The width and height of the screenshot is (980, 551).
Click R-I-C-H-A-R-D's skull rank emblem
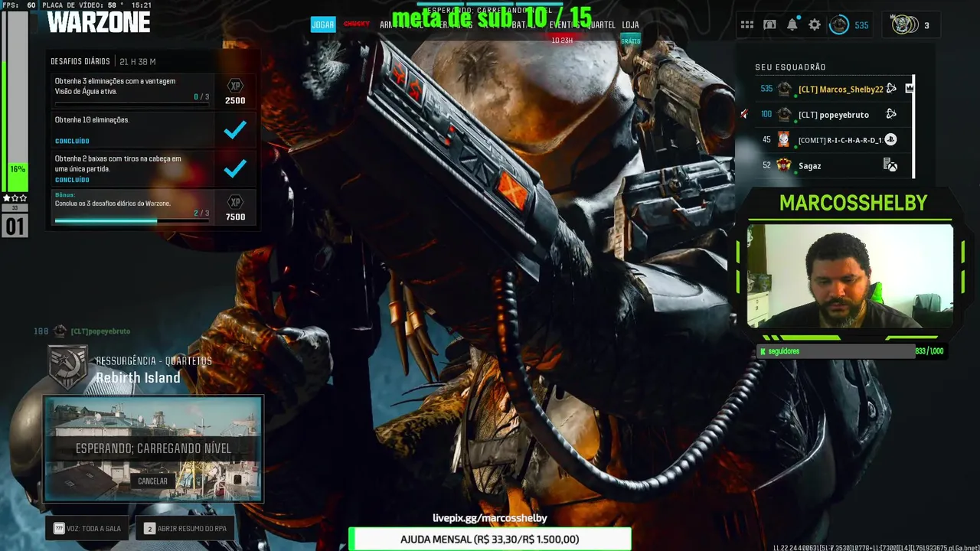(x=783, y=139)
